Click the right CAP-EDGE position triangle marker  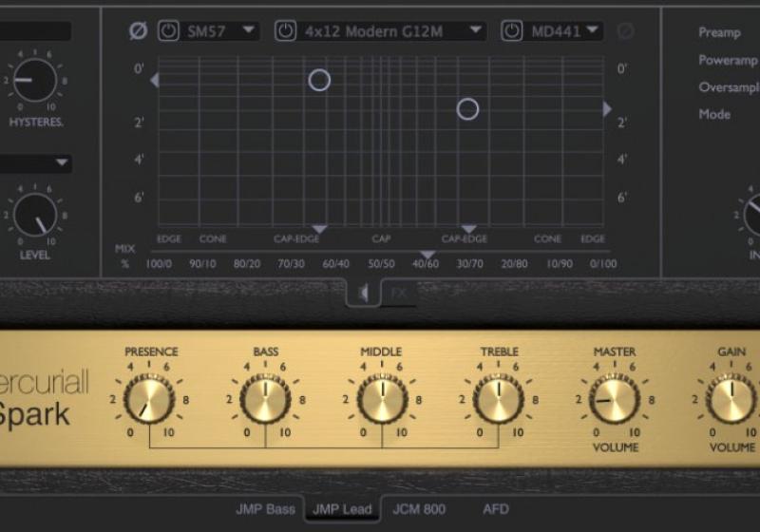point(468,229)
